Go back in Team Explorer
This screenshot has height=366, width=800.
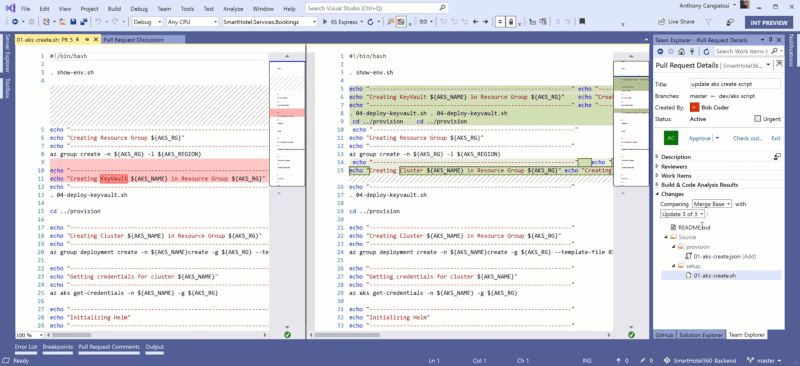point(660,52)
